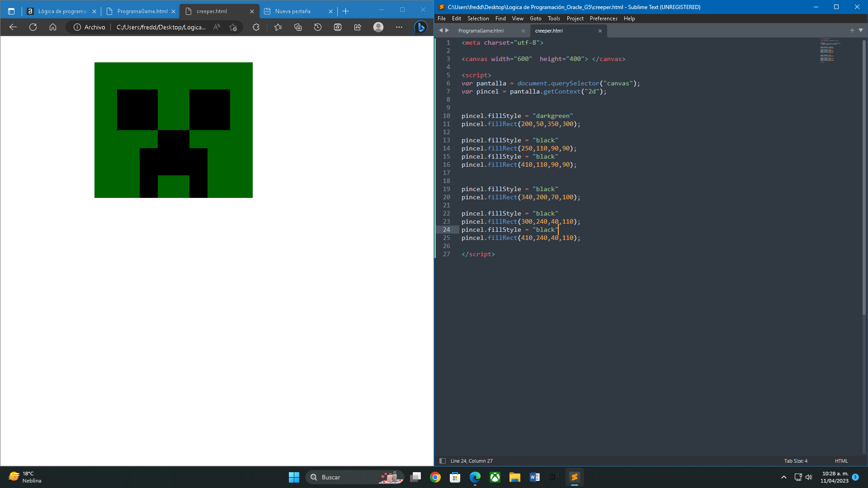Open File Explorer from taskbar
868x488 pixels.
515,477
